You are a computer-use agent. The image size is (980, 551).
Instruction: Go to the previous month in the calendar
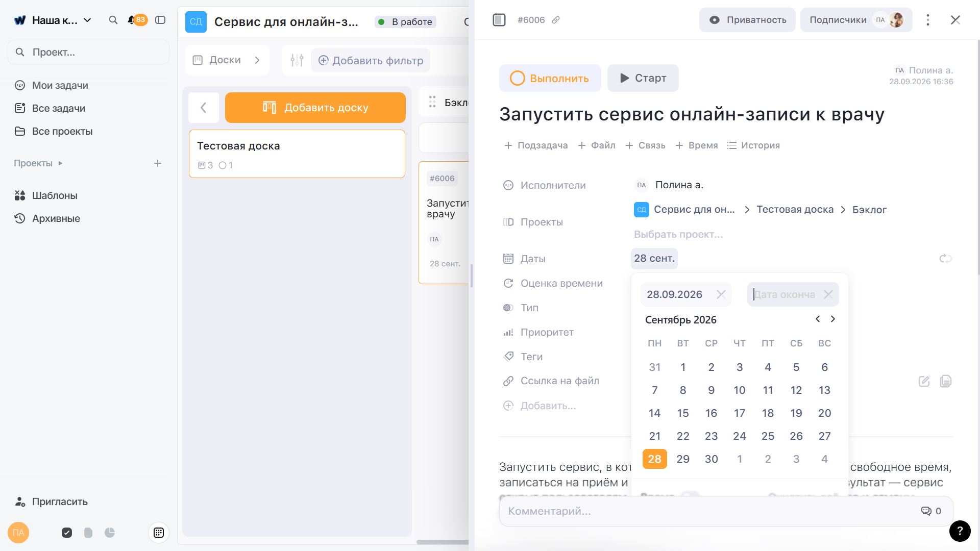pyautogui.click(x=818, y=319)
